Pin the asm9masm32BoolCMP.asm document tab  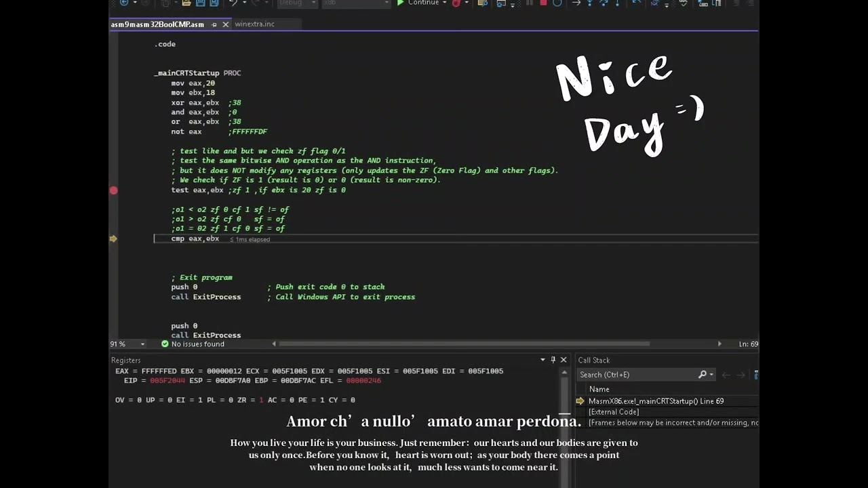tap(214, 24)
